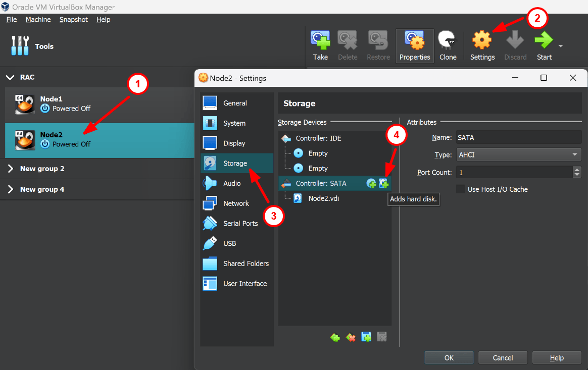Add hard disk to SATA controller
This screenshot has width=588, height=370.
coord(384,184)
